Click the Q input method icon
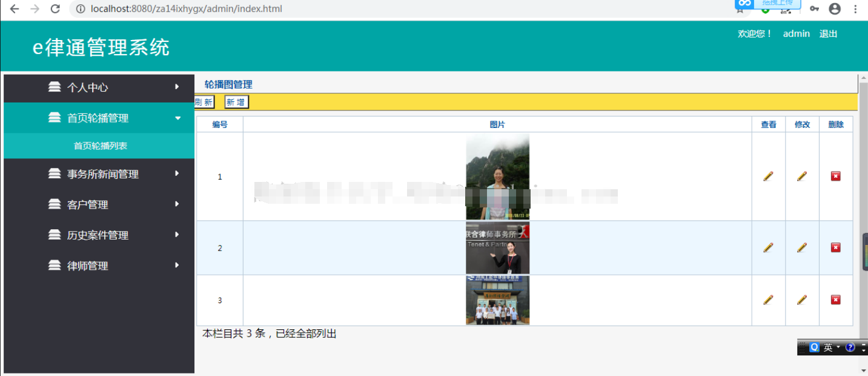 814,347
